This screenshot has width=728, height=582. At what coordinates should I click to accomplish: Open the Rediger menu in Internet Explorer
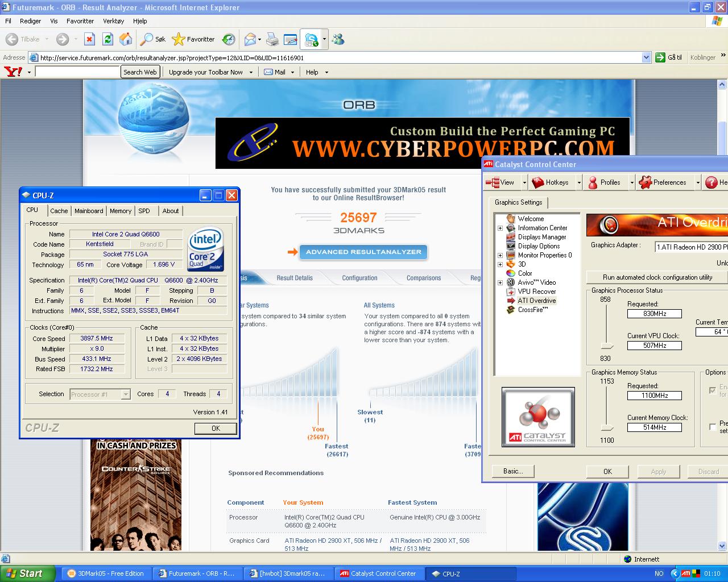click(x=31, y=21)
